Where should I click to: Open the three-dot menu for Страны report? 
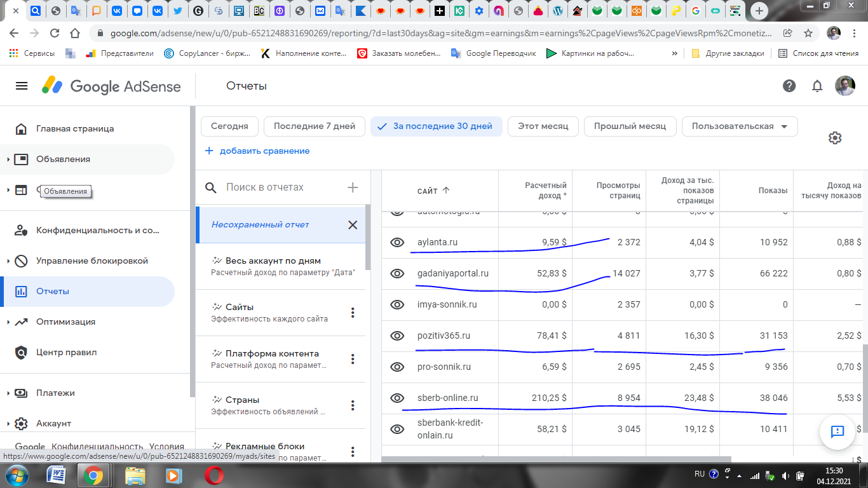tap(353, 405)
